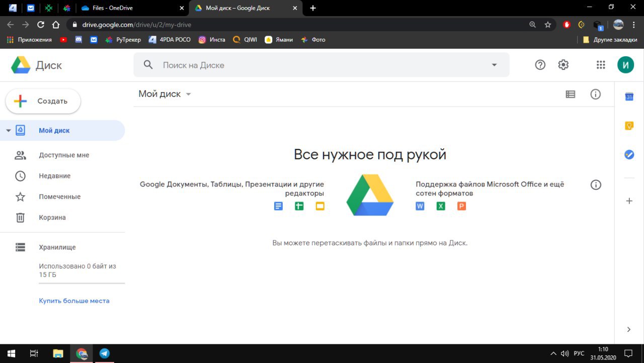Switch to list view layout icon
Viewport: 644px width, 363px height.
(x=571, y=94)
